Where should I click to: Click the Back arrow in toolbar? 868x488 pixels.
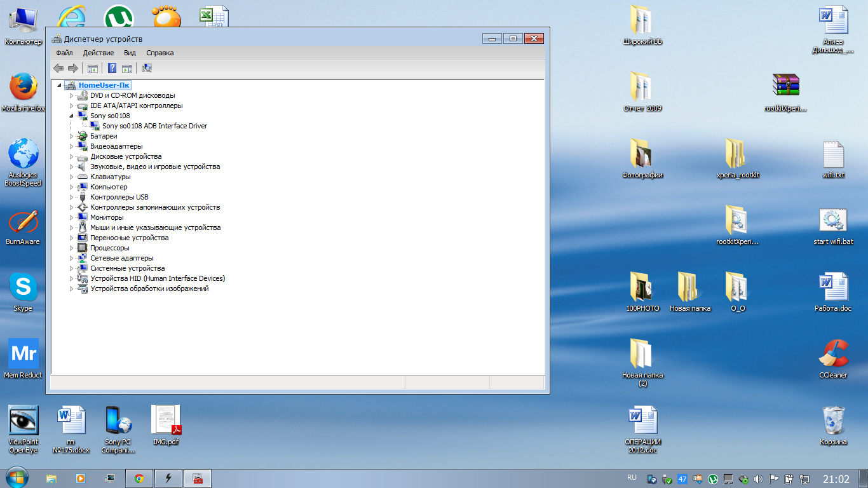(x=58, y=69)
